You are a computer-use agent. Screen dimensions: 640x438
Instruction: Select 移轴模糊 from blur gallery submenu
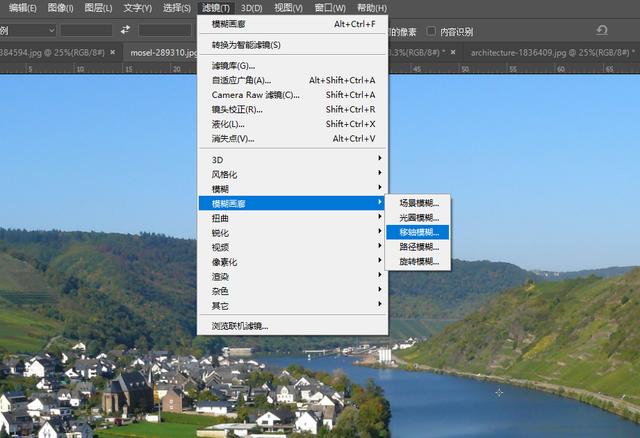[419, 232]
